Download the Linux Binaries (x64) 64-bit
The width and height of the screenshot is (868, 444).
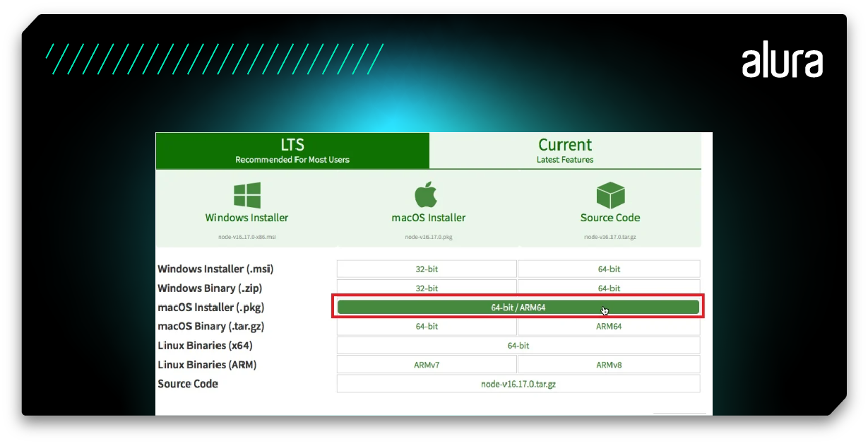(x=518, y=346)
